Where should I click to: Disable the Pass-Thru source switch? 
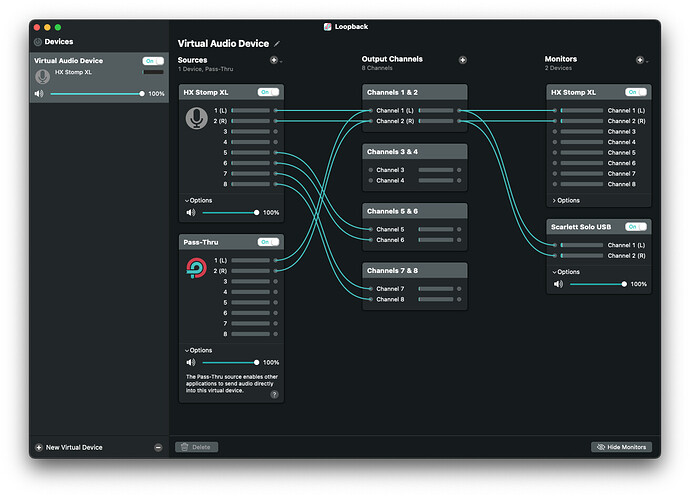268,242
